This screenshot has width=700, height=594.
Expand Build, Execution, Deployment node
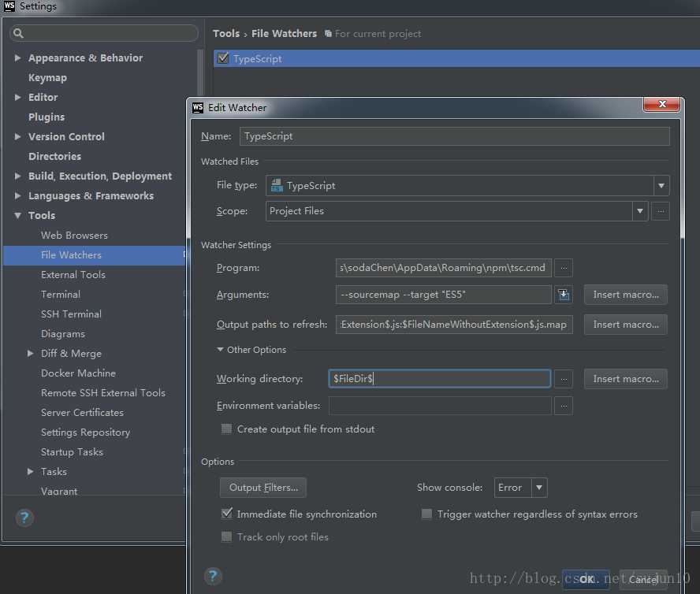tap(17, 176)
